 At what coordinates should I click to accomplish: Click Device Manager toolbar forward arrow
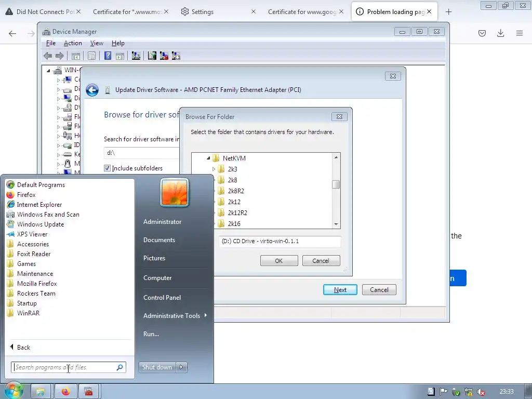pos(59,56)
